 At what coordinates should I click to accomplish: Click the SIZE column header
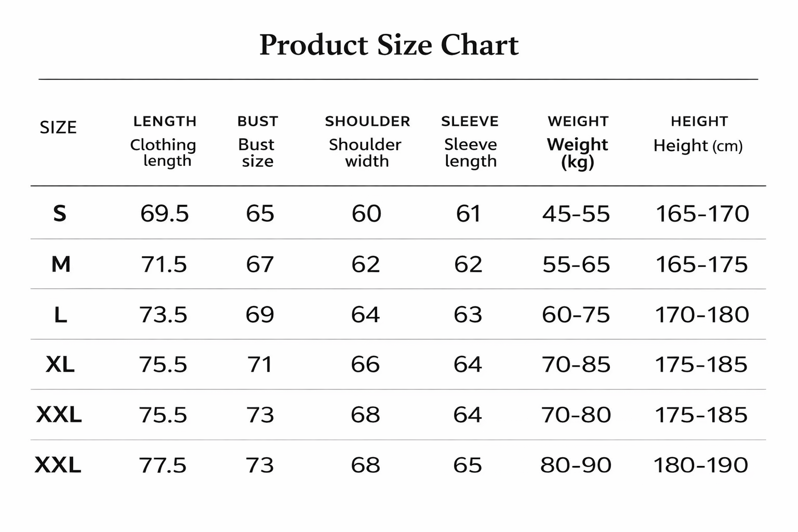(58, 127)
